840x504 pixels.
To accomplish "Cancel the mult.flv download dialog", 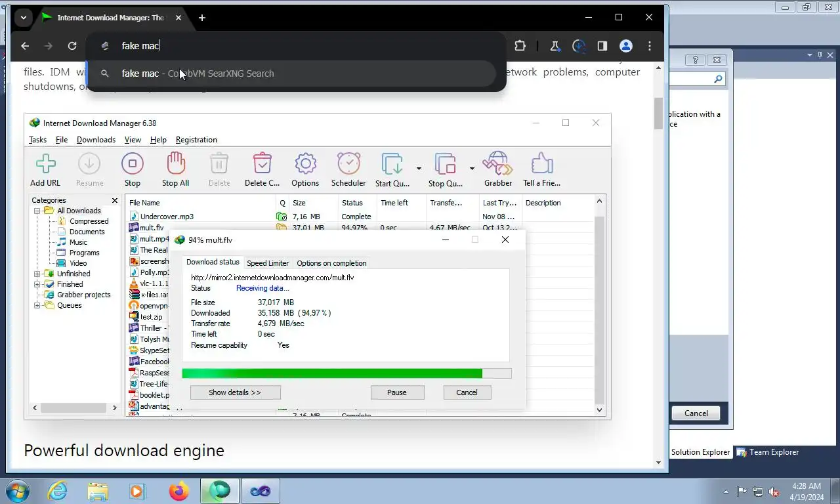I will click(467, 392).
